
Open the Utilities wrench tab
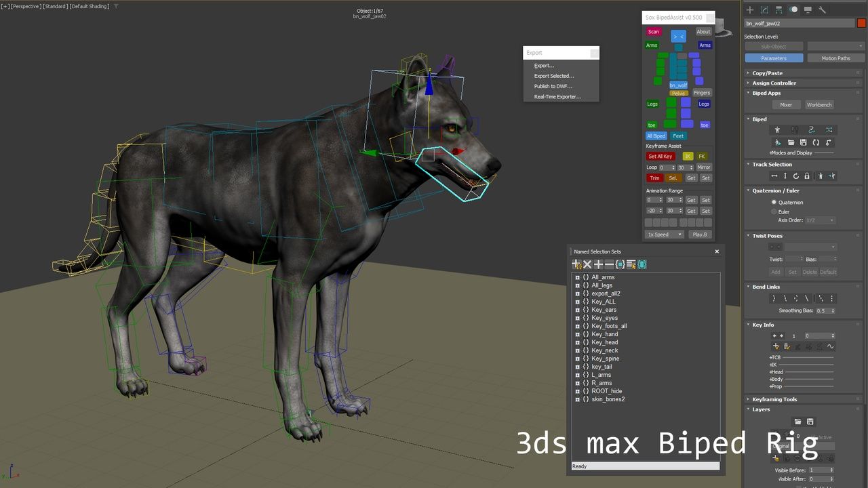(x=822, y=9)
